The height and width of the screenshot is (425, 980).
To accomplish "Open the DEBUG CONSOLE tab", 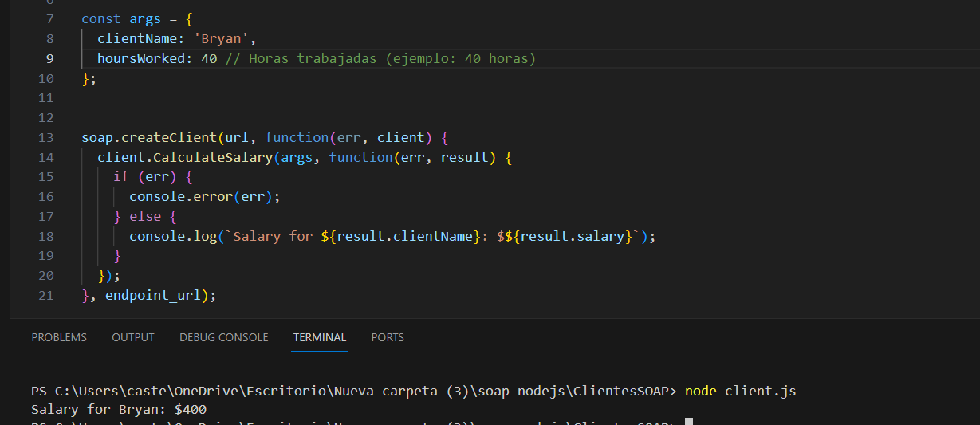I will (223, 337).
